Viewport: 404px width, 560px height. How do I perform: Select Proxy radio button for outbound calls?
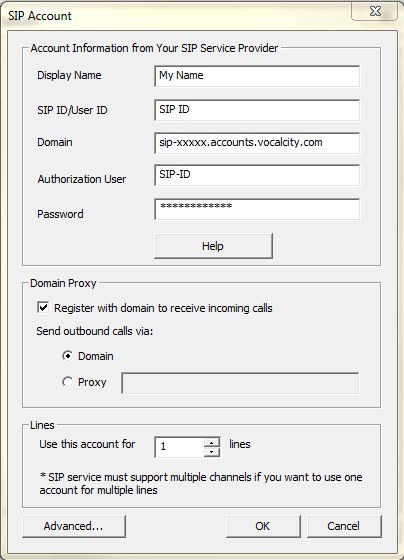click(x=67, y=382)
